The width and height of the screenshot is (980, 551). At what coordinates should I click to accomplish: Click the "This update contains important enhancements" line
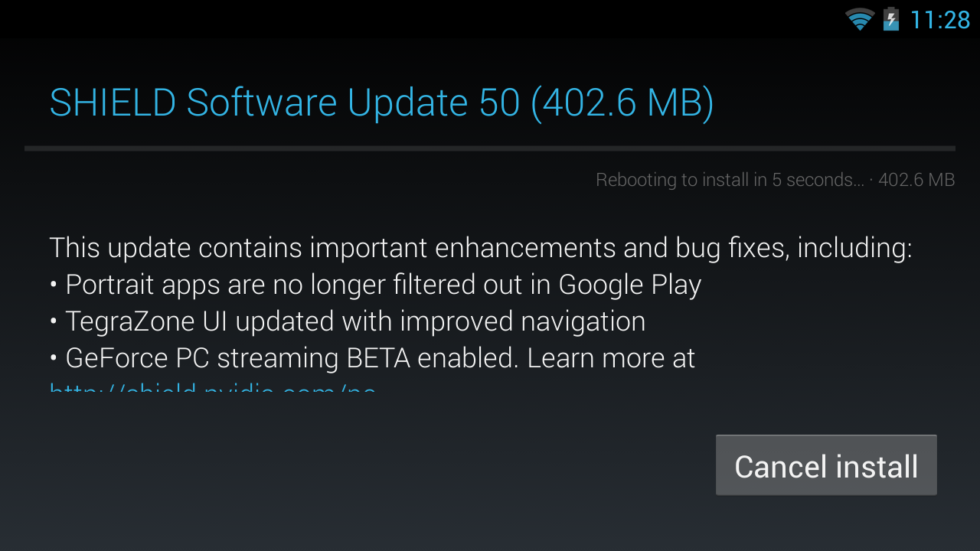pos(480,248)
